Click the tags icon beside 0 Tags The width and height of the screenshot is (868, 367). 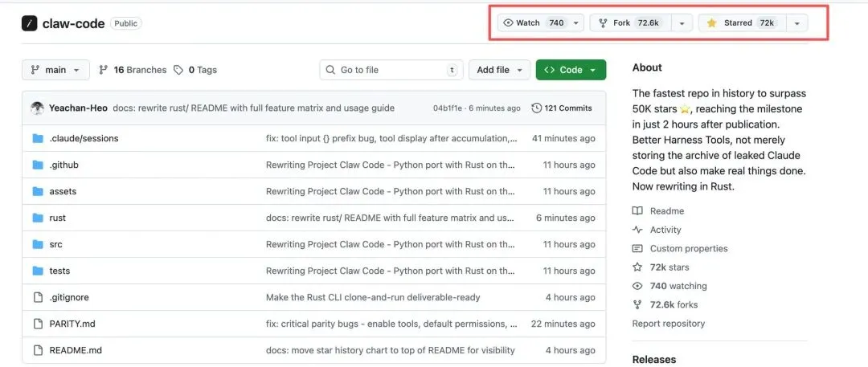pos(178,70)
